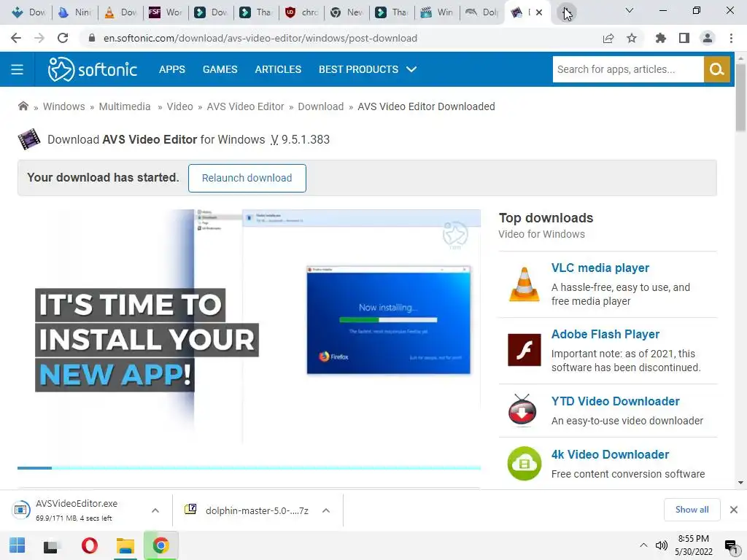Switch to the Wor browser tab

point(166,12)
